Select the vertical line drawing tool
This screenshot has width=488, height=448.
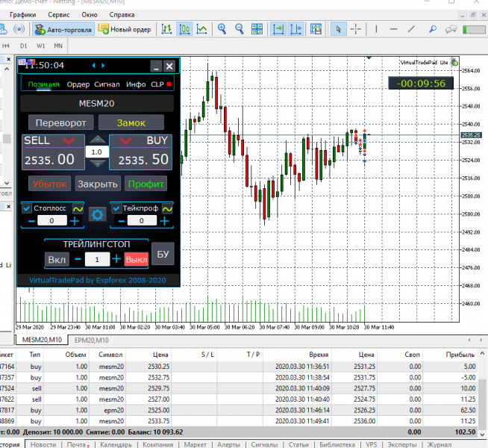[x=376, y=29]
